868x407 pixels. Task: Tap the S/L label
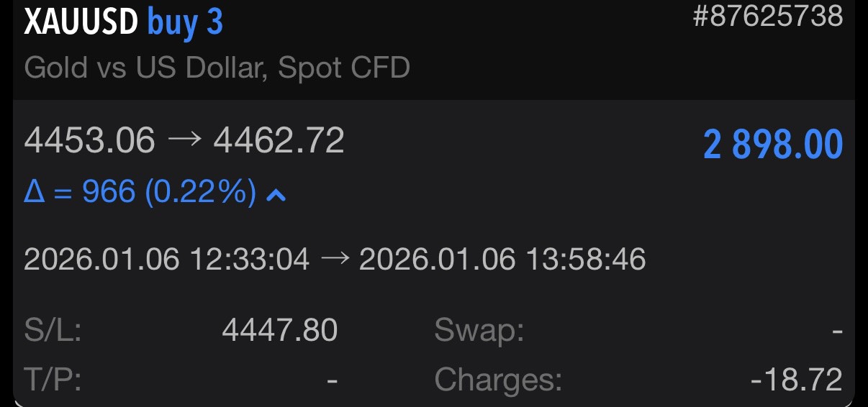pos(53,331)
